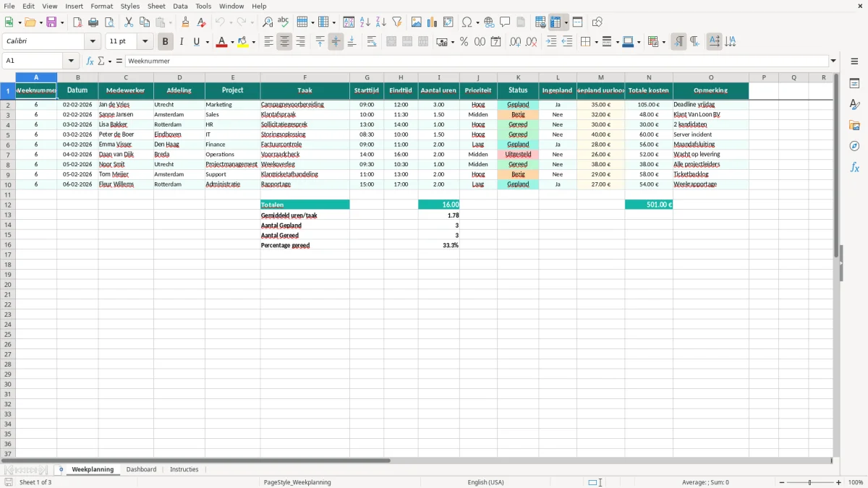Open sidebar Gallery icon

click(x=854, y=125)
